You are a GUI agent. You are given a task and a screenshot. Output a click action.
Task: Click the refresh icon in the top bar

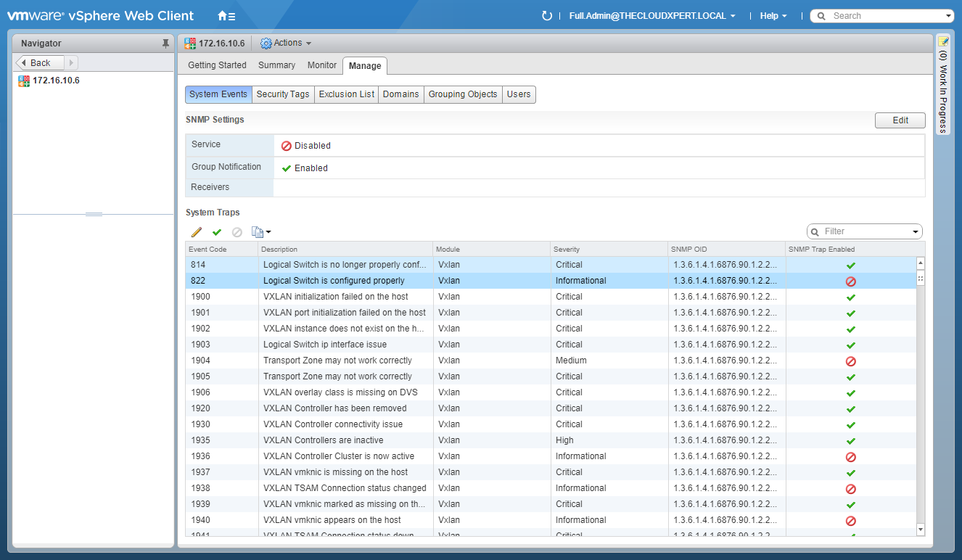tap(547, 16)
